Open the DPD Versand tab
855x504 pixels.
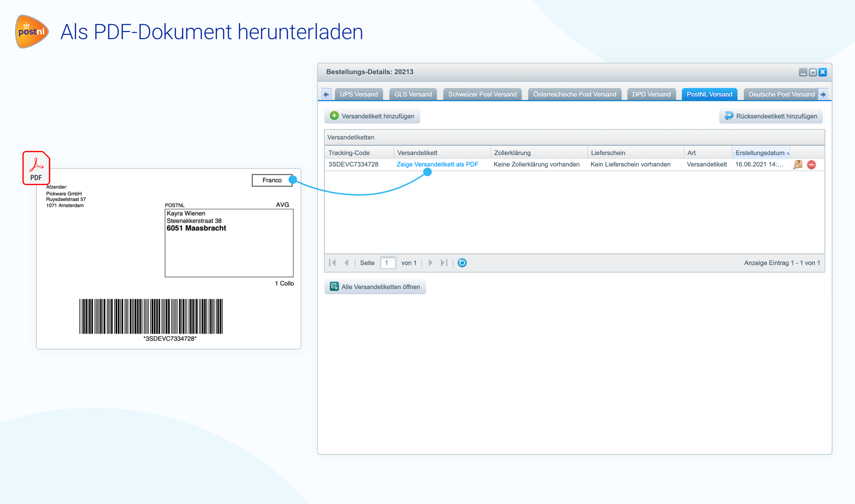click(651, 94)
